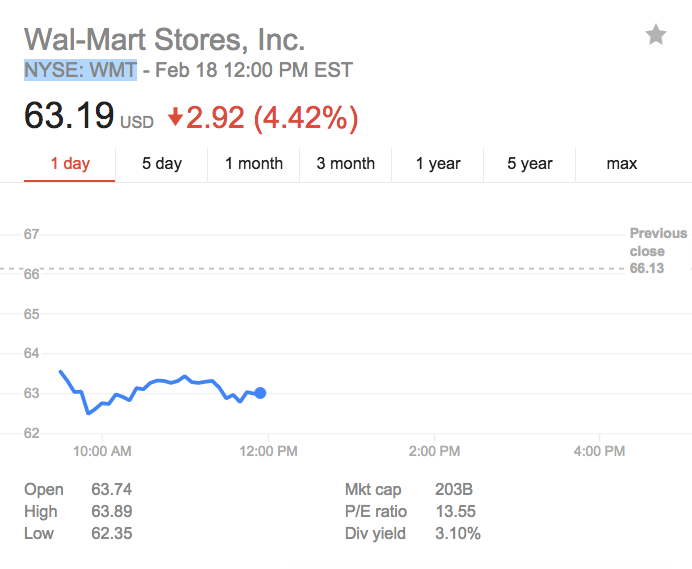Screen dimensions: 692x569
Task: Click the blue current price dot
Action: [260, 393]
